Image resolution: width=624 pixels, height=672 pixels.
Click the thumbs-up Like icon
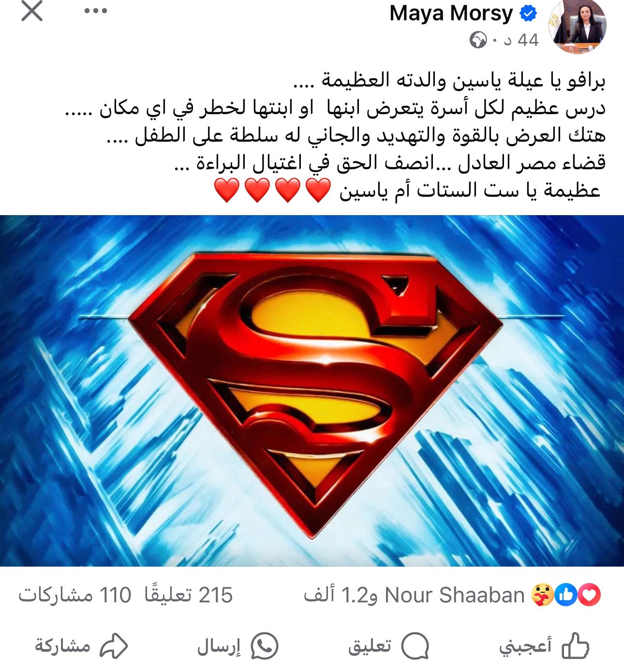(x=575, y=646)
